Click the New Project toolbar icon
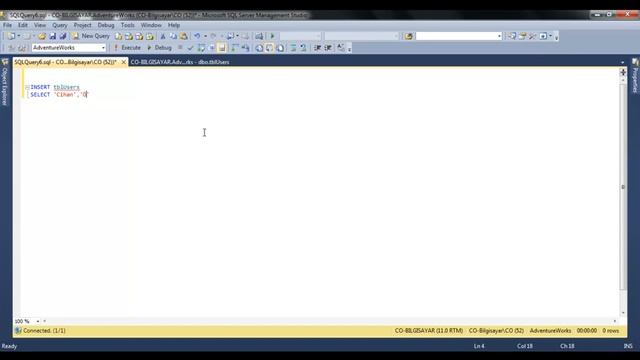This screenshot has width=640, height=360. [11, 36]
